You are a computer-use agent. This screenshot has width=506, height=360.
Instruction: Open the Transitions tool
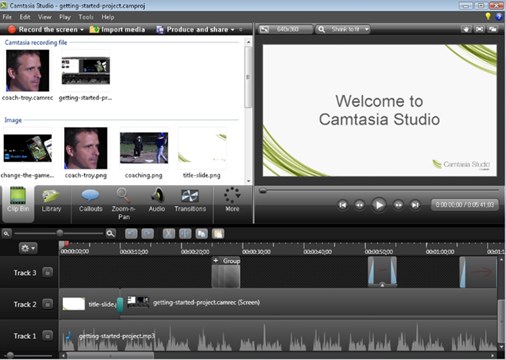click(190, 201)
